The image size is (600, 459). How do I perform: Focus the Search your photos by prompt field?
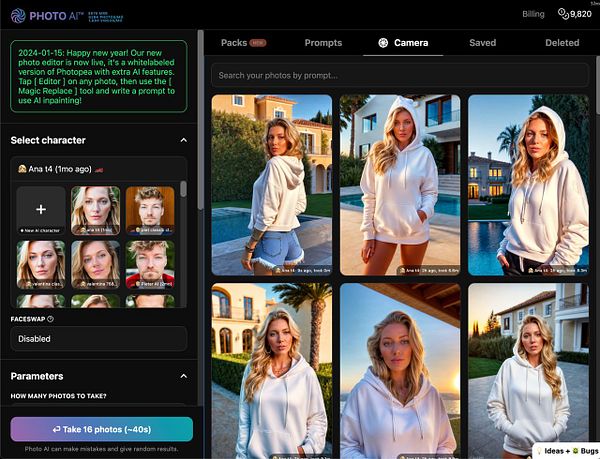[399, 75]
